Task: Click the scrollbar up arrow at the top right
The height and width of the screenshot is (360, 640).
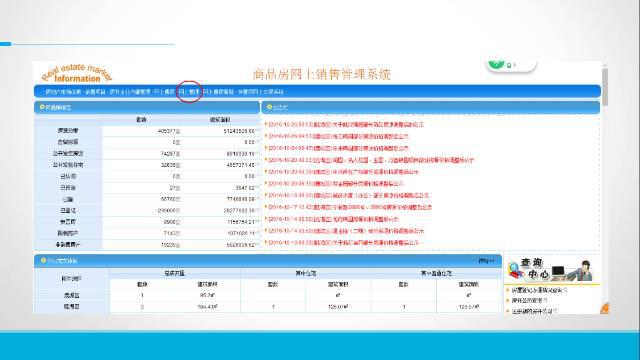Action: (x=605, y=65)
